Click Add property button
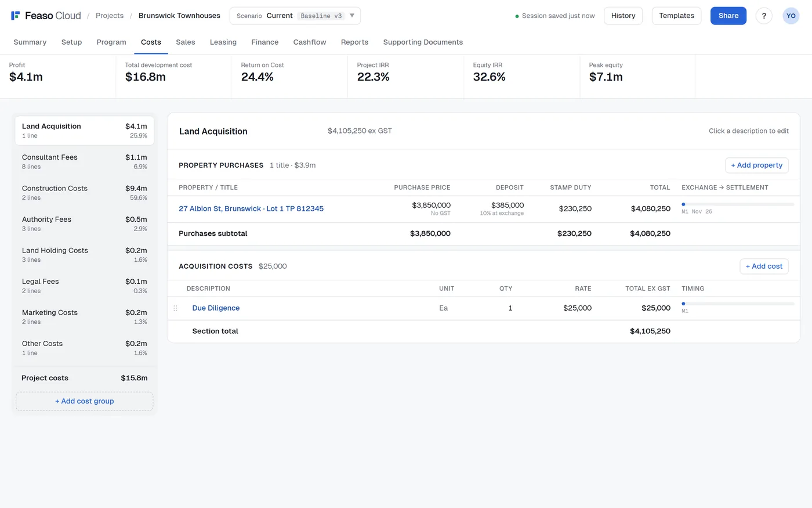This screenshot has height=508, width=812. pyautogui.click(x=756, y=165)
